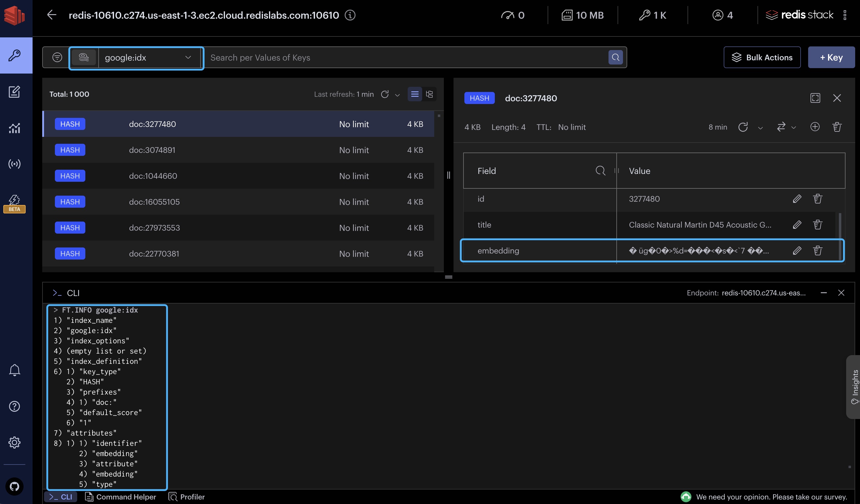
Task: Switch key browser to tree view
Action: point(429,94)
